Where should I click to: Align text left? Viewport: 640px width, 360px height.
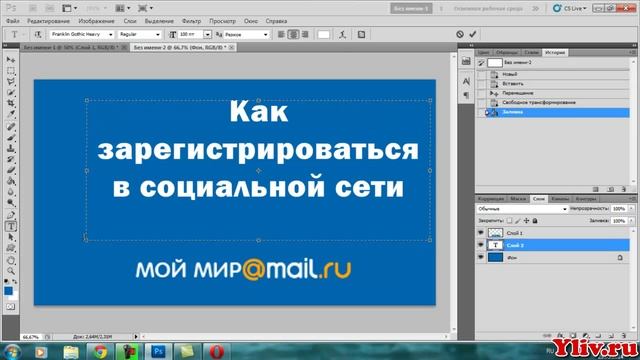[x=281, y=35]
